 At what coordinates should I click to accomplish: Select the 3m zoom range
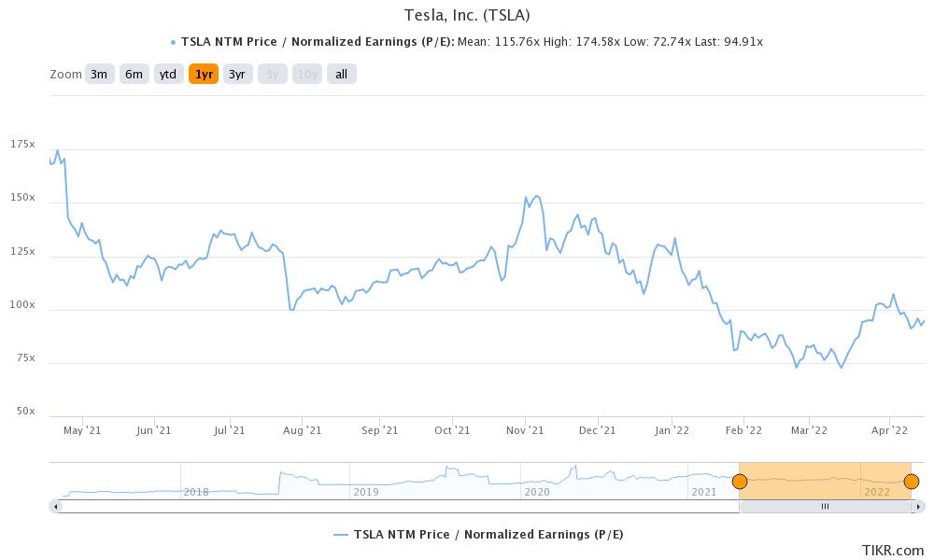[x=100, y=75]
